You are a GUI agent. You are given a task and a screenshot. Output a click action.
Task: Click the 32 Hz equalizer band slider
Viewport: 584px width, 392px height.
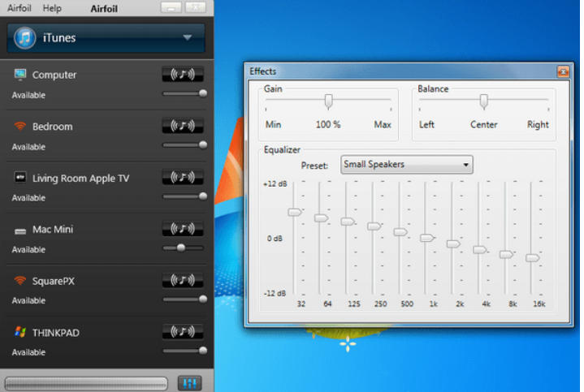(x=294, y=212)
